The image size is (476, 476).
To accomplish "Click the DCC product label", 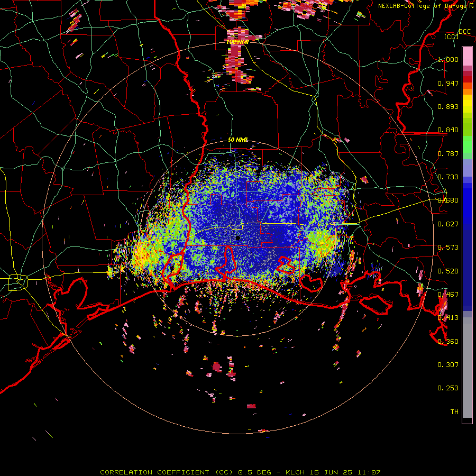I will pos(464,32).
